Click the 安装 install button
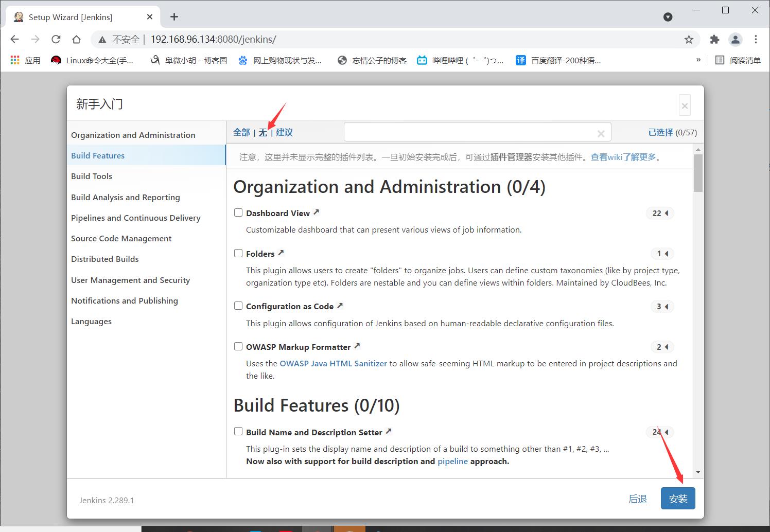The width and height of the screenshot is (770, 532). tap(678, 499)
